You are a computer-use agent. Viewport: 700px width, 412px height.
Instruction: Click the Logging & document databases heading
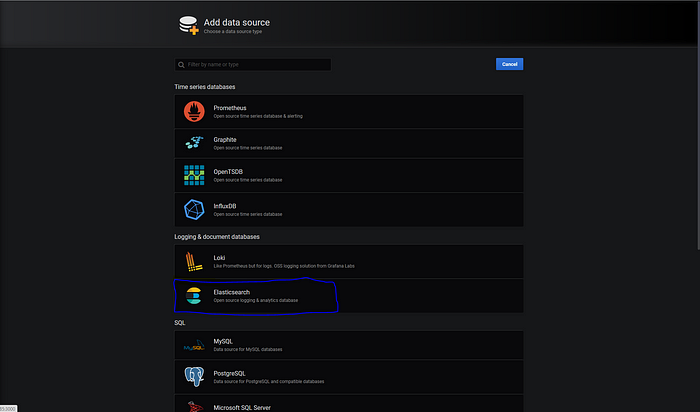click(x=217, y=237)
